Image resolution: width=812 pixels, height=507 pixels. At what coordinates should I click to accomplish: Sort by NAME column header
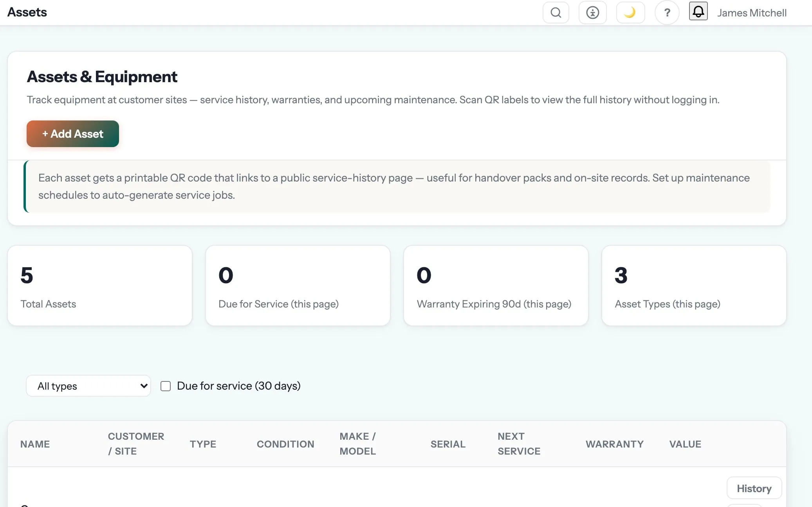(35, 444)
